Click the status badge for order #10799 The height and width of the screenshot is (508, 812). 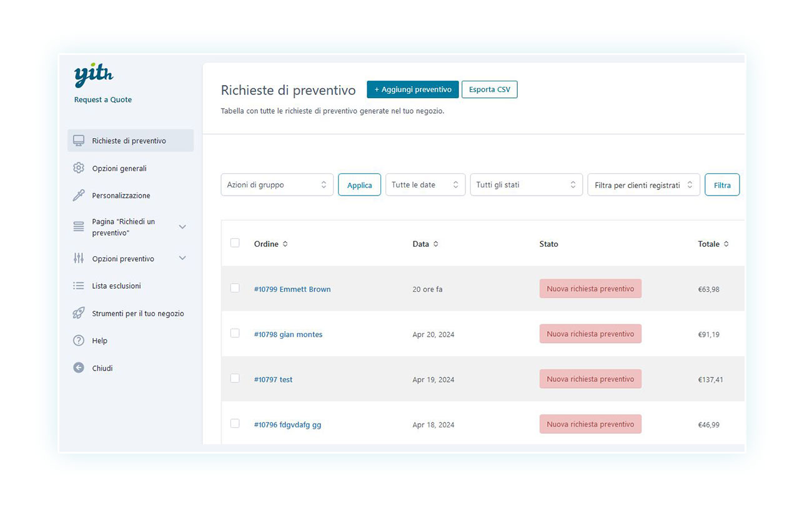[x=590, y=289]
